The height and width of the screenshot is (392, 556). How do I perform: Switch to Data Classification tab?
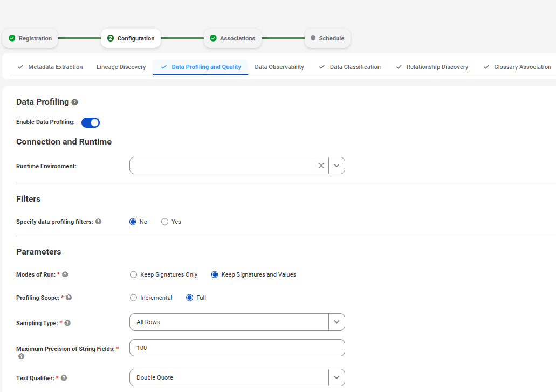click(350, 67)
